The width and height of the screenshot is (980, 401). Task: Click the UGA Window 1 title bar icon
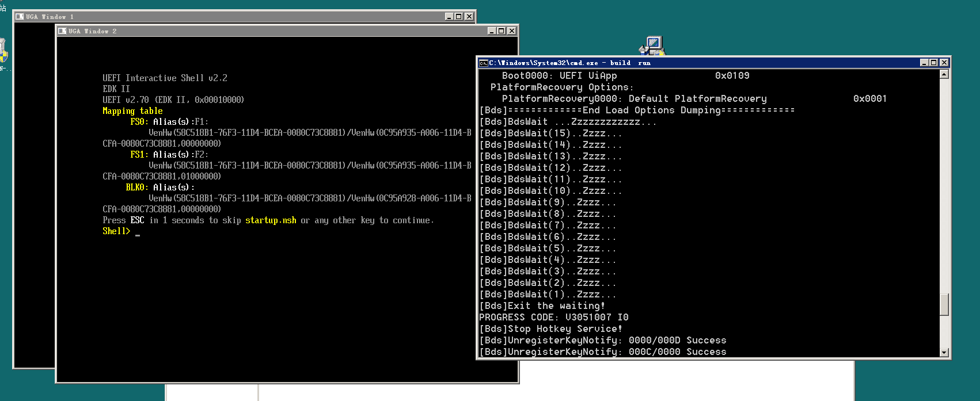(x=20, y=17)
